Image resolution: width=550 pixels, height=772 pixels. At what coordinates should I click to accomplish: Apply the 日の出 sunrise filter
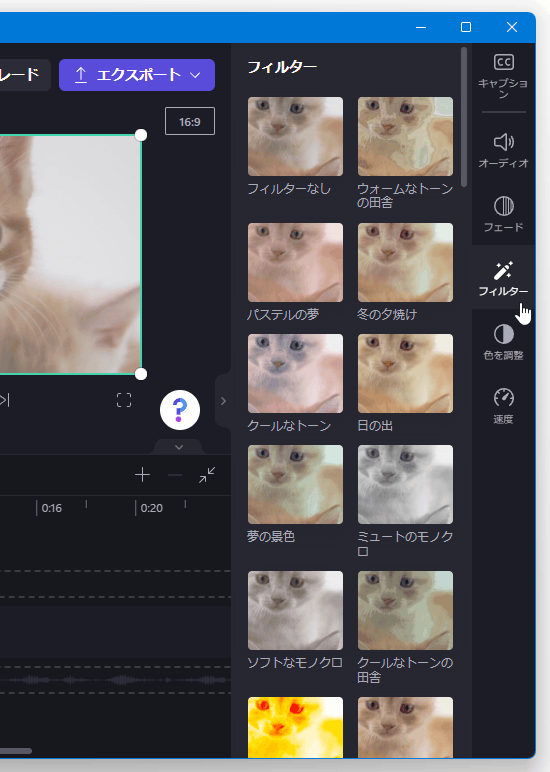point(405,374)
